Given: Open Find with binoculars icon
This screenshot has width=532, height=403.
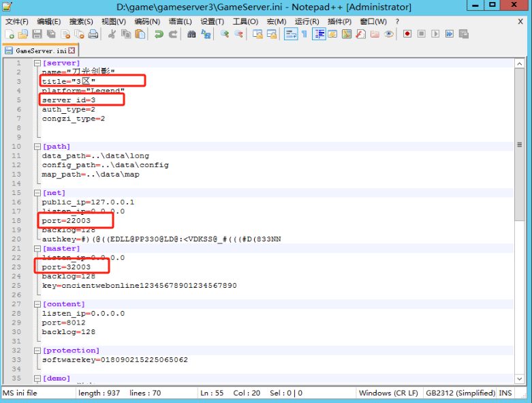Looking at the screenshot, I should click(191, 34).
